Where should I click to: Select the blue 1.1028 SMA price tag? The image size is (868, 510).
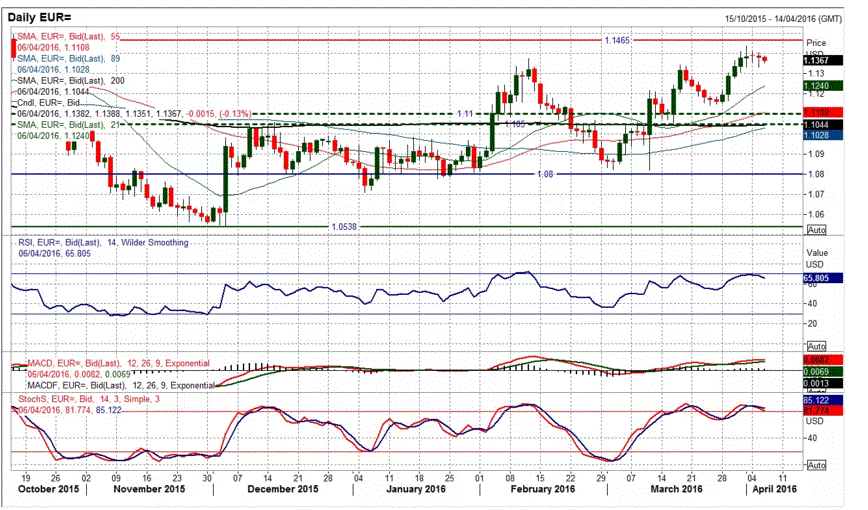[x=819, y=133]
